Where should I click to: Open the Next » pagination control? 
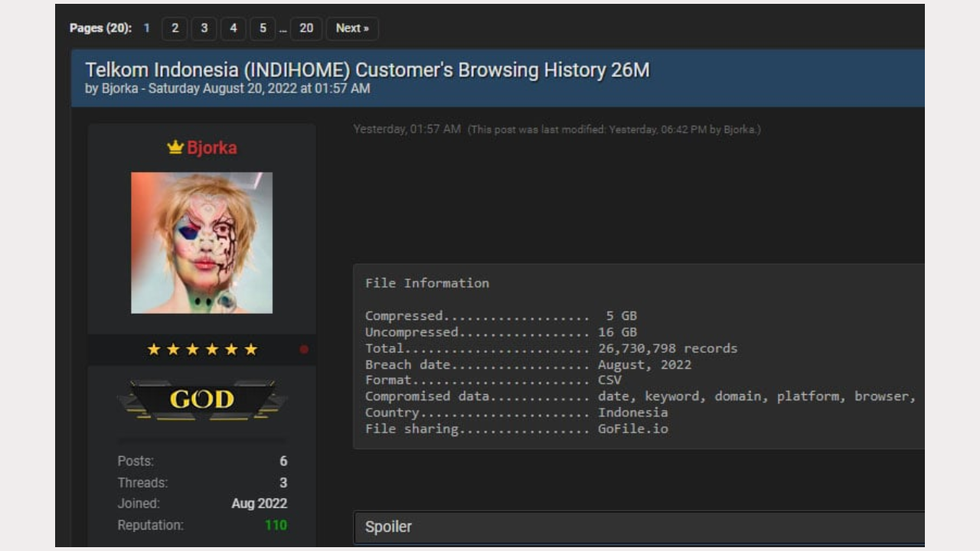click(351, 28)
